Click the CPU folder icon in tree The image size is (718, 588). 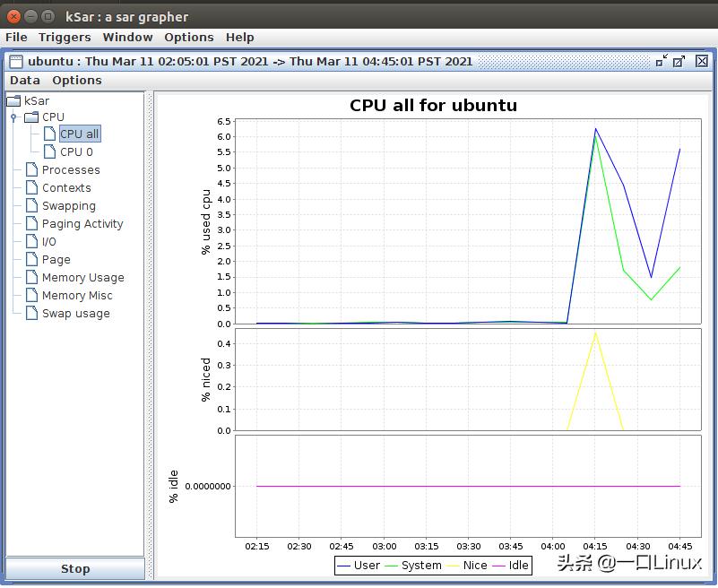pos(31,117)
